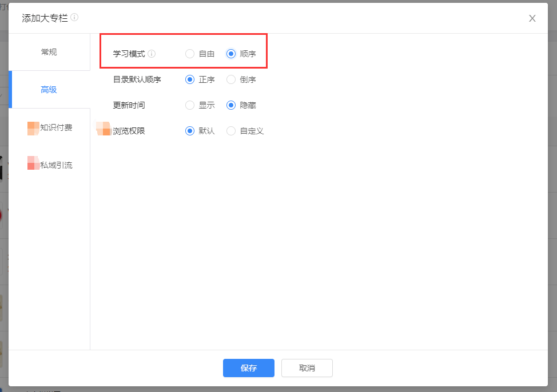This screenshot has width=557, height=392.
Task: Set 学习模式 to 自由
Action: (x=190, y=54)
